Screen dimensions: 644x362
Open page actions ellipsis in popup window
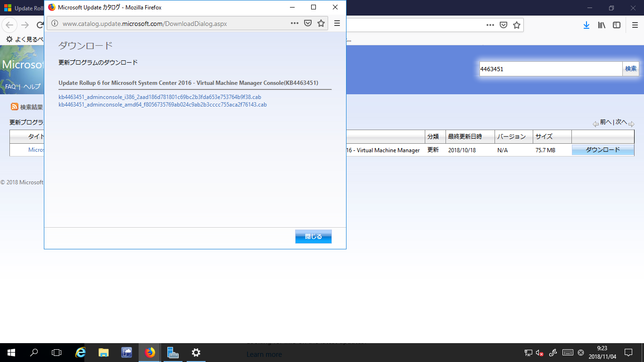(x=295, y=23)
